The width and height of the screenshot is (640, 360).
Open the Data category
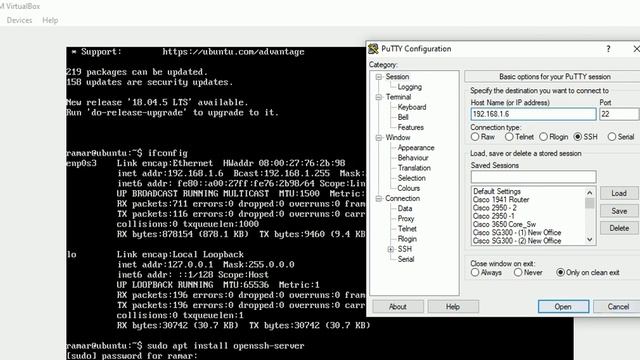coord(404,209)
